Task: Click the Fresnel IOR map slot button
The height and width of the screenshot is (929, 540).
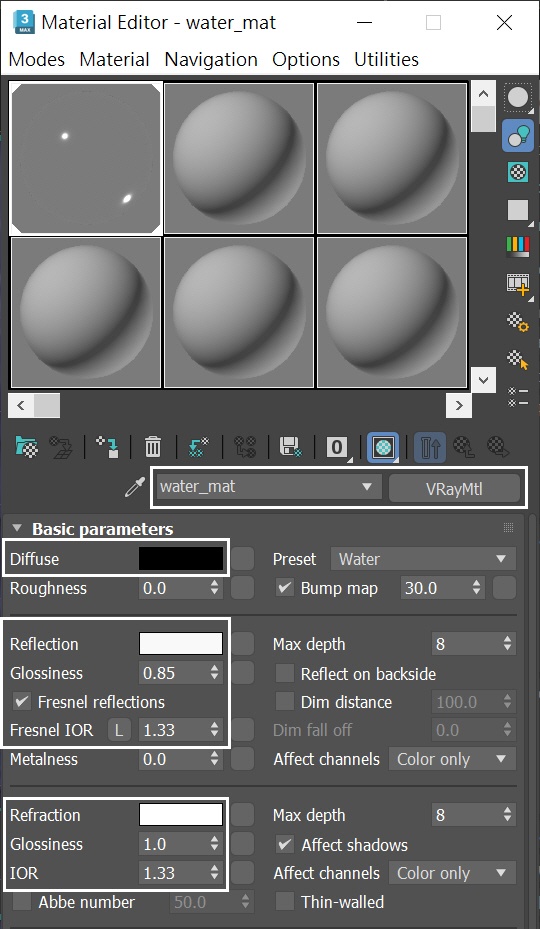Action: point(242,731)
